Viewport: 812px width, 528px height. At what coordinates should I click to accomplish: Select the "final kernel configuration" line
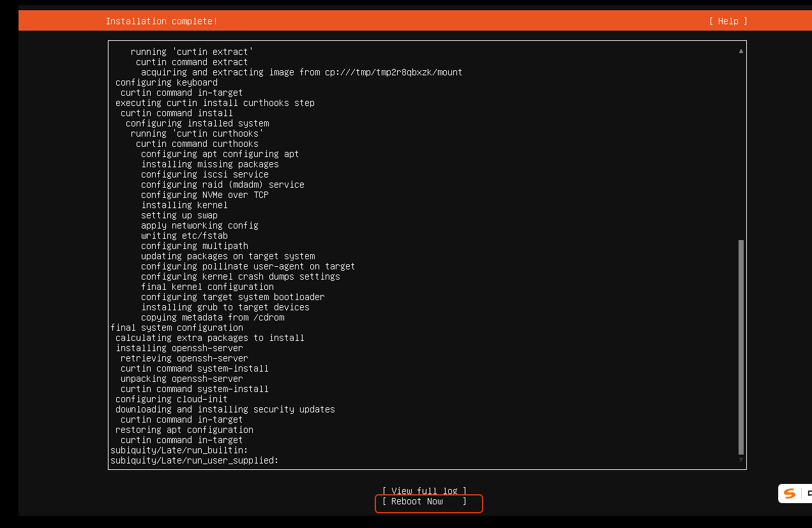207,287
